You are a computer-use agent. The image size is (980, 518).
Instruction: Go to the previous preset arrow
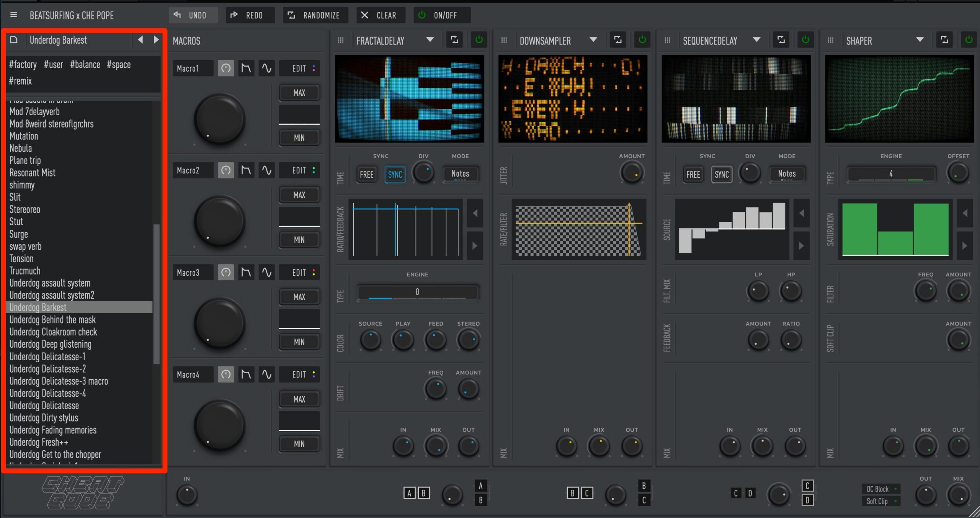(x=140, y=40)
